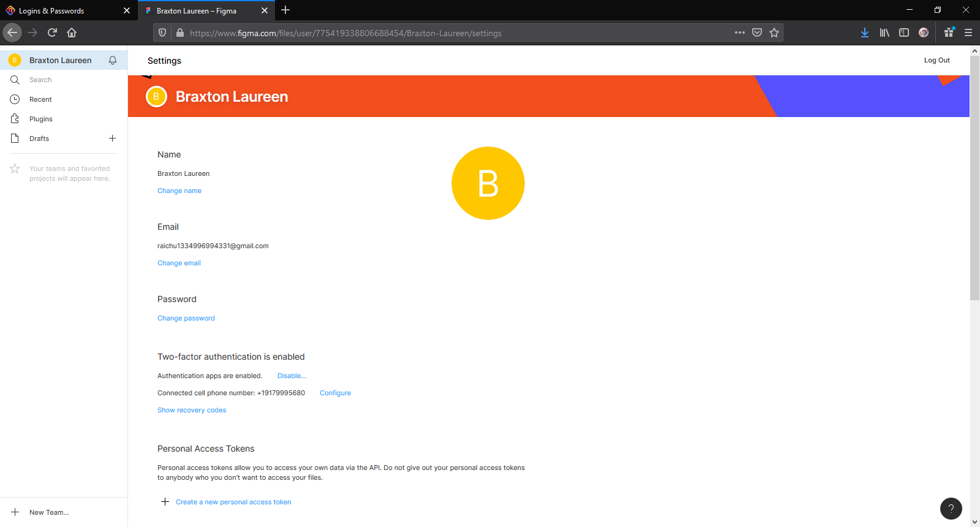
Task: Click the notification bell icon
Action: 113,60
